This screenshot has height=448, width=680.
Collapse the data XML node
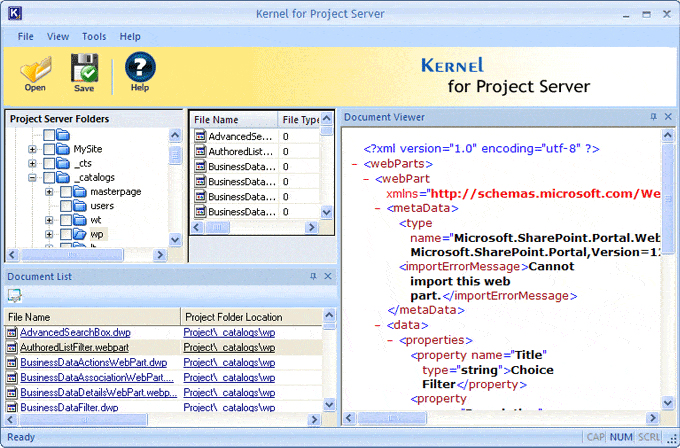(x=378, y=325)
